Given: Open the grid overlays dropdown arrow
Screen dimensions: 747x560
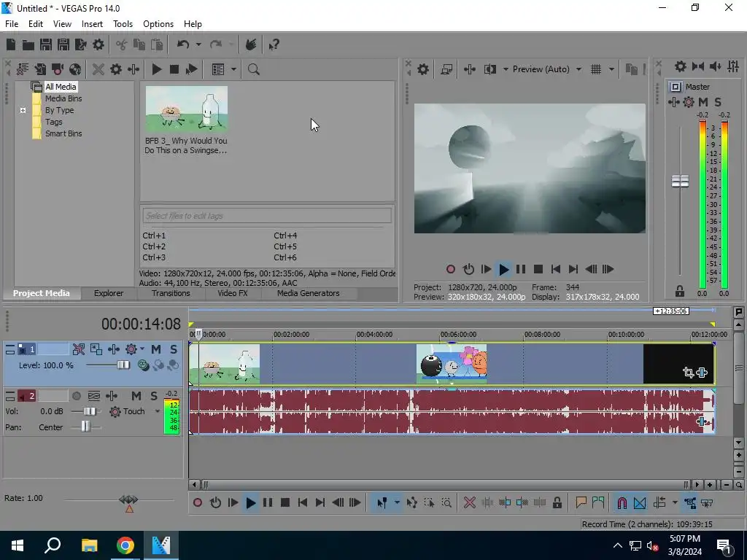Looking at the screenshot, I should point(612,69).
